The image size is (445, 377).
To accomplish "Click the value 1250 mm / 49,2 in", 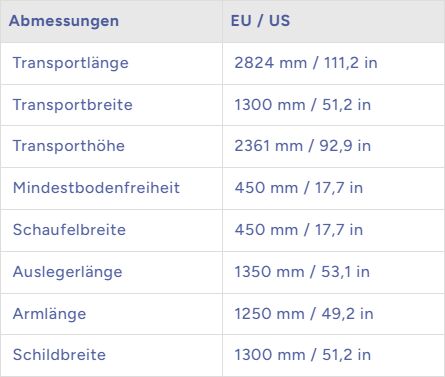I will [304, 314].
